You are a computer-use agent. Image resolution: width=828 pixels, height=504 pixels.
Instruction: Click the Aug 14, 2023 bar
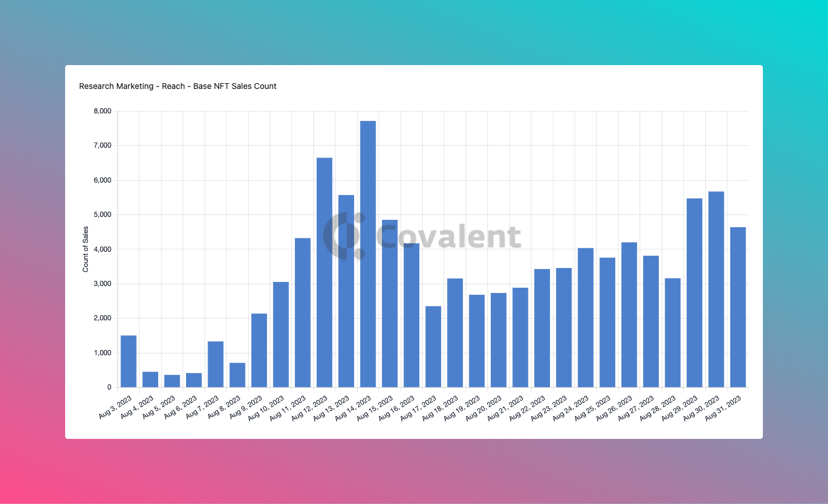pos(368,254)
